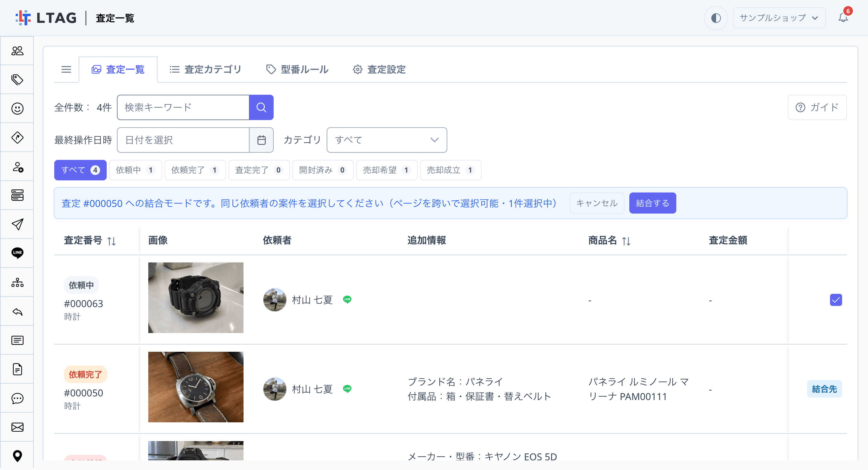Click the キャンセル button
This screenshot has height=470, width=868.
pyautogui.click(x=597, y=203)
